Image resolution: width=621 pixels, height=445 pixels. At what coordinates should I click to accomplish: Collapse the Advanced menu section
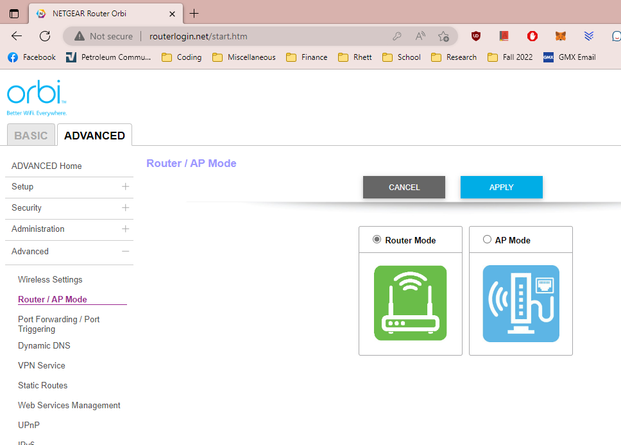coord(125,251)
